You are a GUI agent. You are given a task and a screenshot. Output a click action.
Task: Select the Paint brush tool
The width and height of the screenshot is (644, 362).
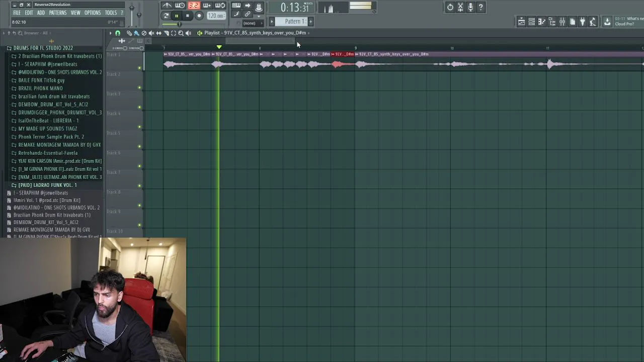(x=136, y=33)
